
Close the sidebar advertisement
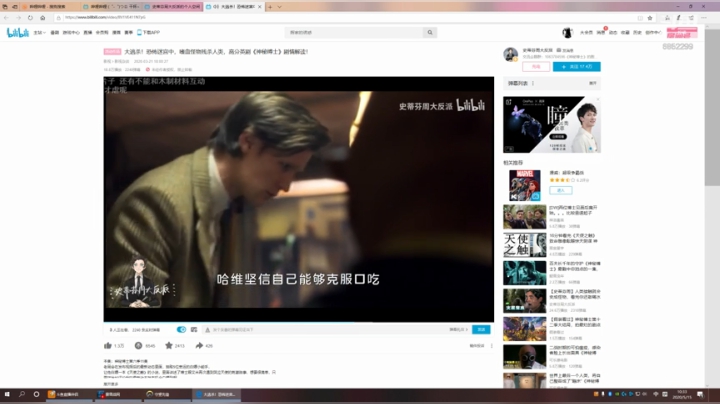point(597,100)
